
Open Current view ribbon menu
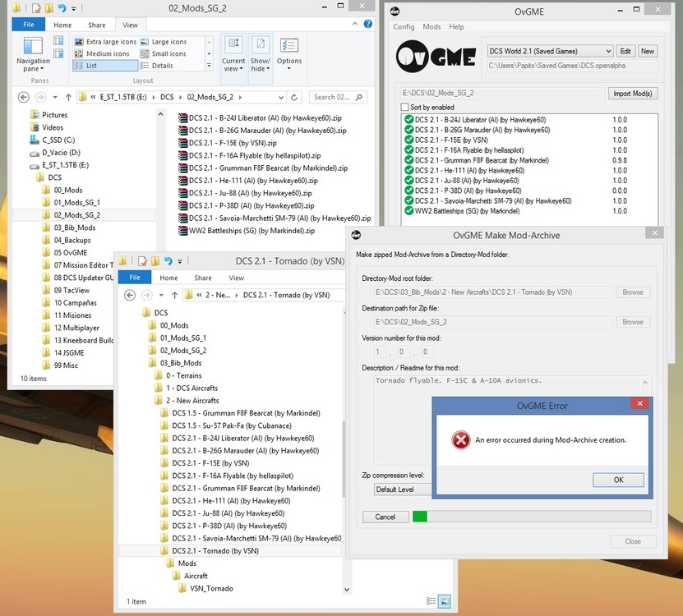pos(233,54)
